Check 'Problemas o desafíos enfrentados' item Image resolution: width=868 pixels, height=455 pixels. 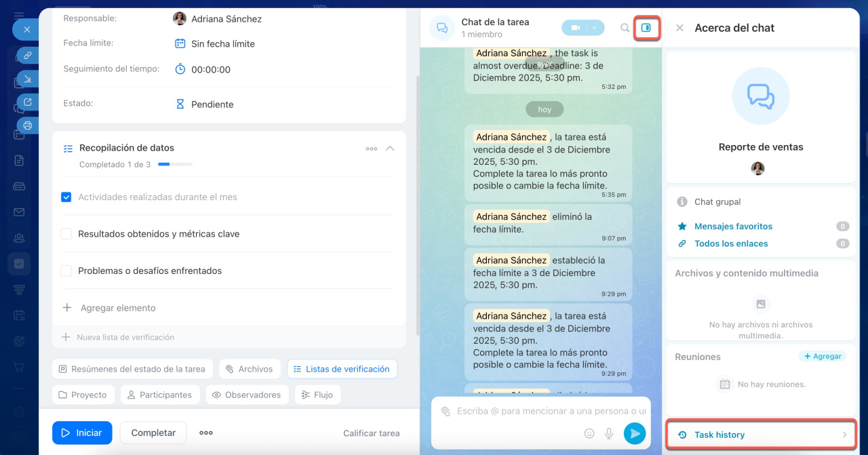click(66, 271)
